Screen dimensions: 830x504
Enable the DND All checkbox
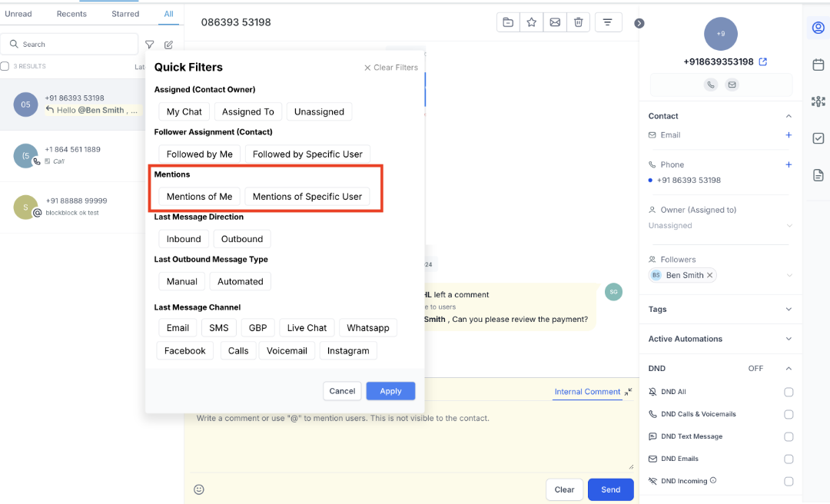788,392
